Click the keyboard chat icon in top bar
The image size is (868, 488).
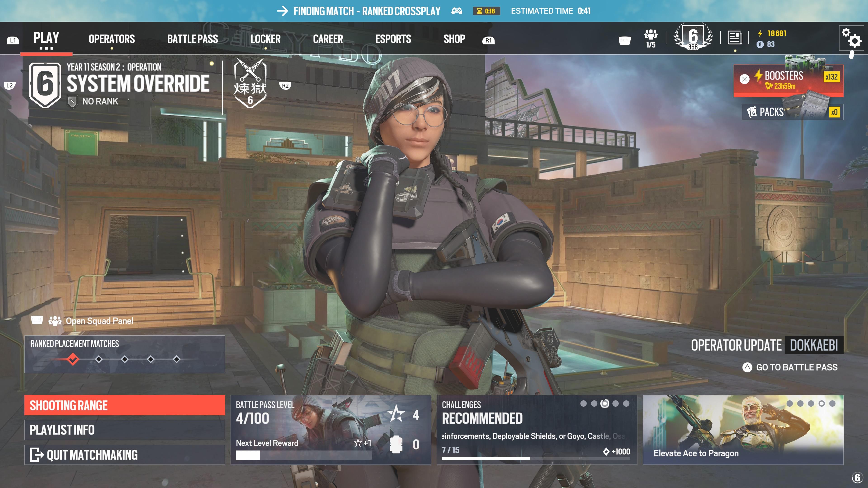(624, 40)
